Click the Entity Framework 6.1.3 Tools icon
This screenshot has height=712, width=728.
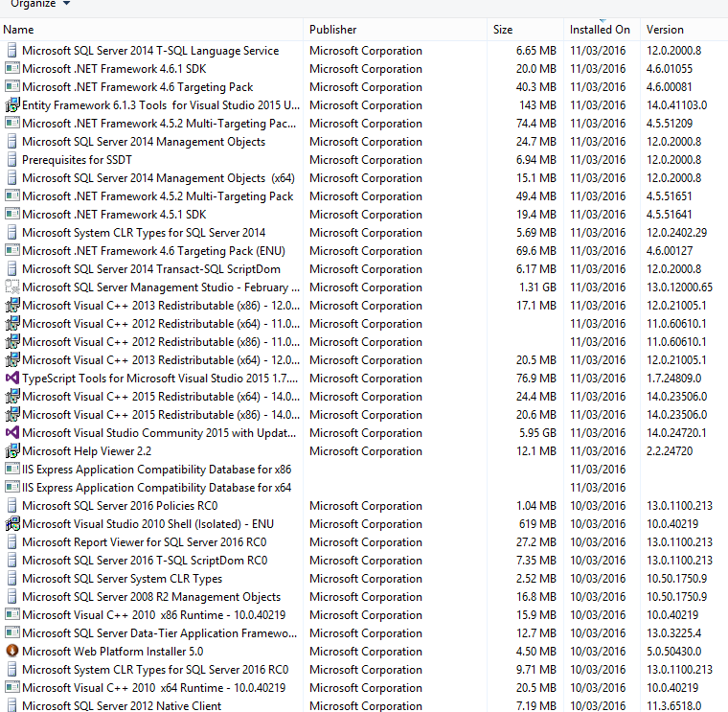[12, 105]
